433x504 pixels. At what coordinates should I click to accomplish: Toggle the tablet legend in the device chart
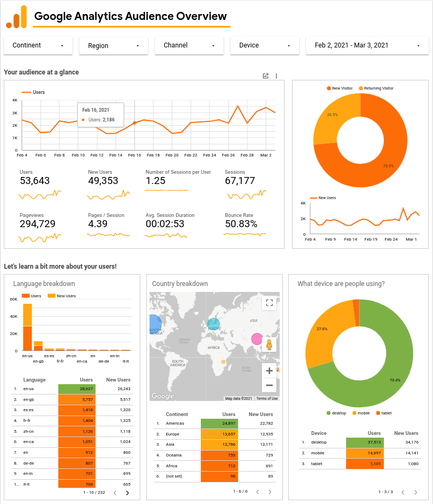click(x=384, y=413)
